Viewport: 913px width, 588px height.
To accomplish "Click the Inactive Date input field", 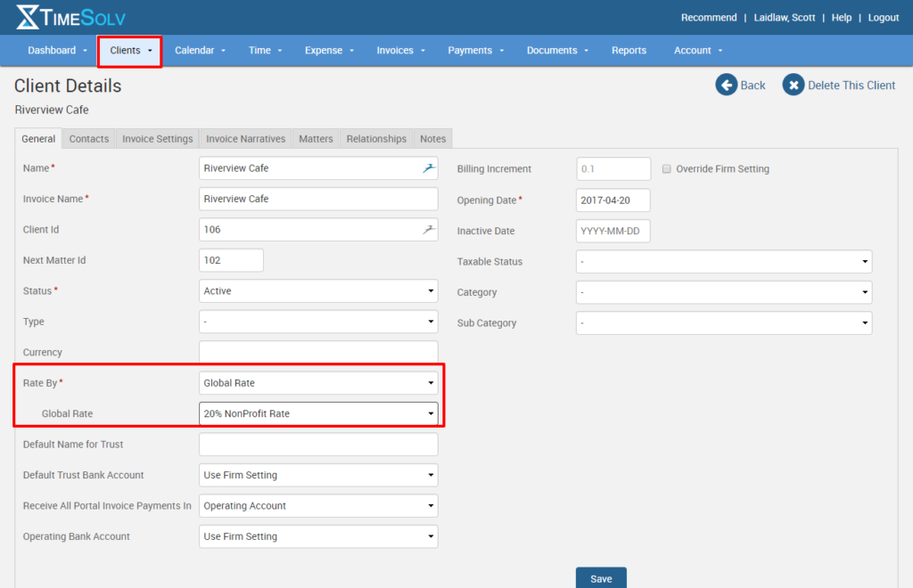I will click(x=613, y=230).
